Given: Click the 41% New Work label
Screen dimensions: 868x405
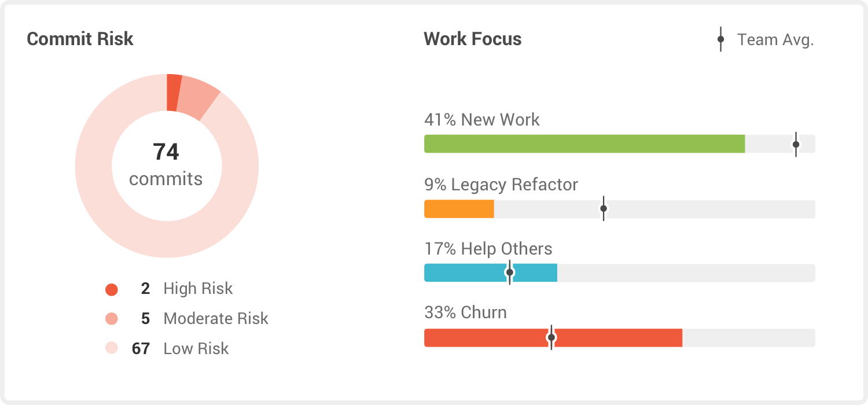Looking at the screenshot, I should coord(481,120).
